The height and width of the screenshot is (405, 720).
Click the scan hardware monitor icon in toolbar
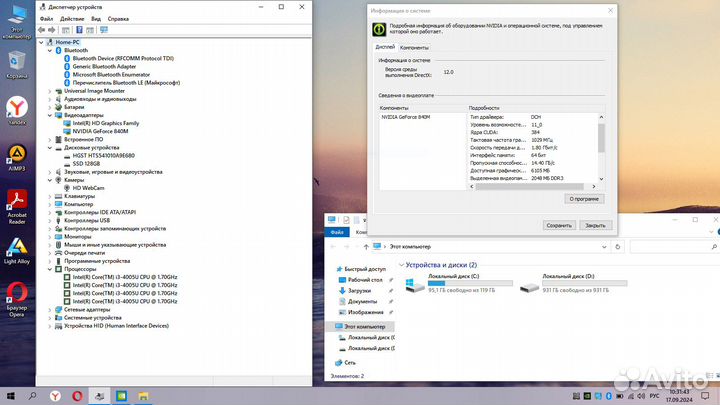104,30
